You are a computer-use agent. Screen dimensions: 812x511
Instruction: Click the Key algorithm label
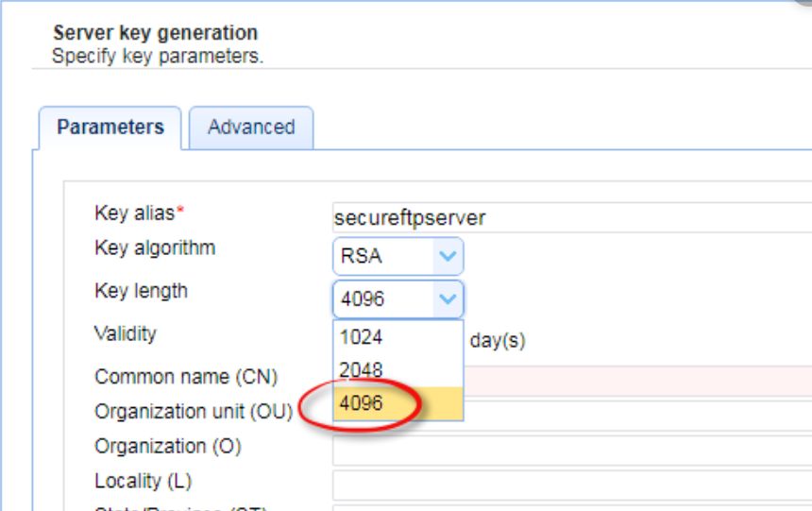coord(154,247)
